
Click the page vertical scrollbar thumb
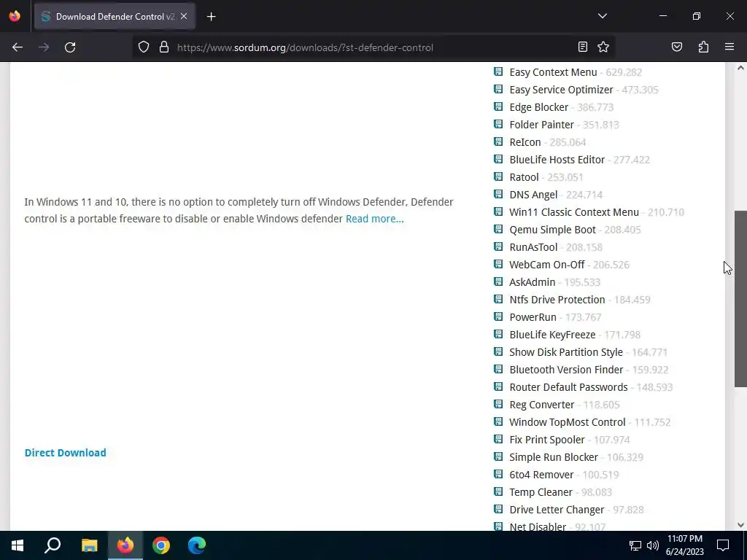(740, 298)
